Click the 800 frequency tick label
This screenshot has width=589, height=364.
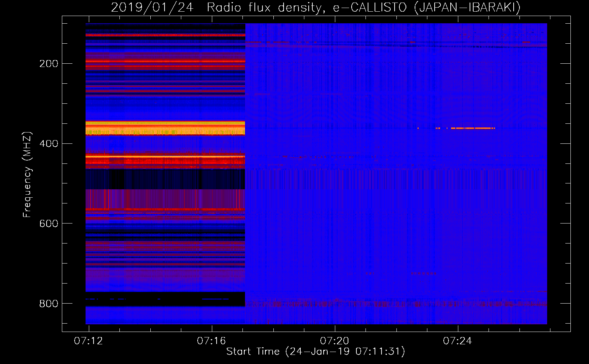tap(49, 304)
